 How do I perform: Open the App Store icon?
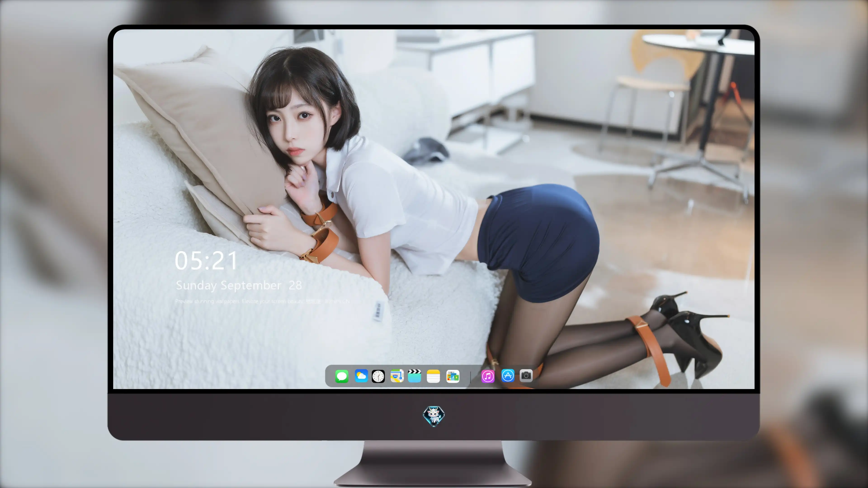[x=508, y=375]
